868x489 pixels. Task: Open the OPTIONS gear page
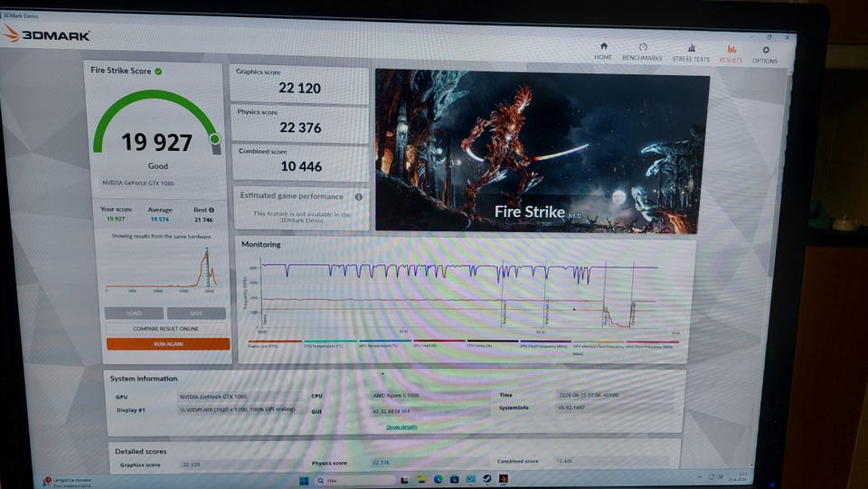765,55
